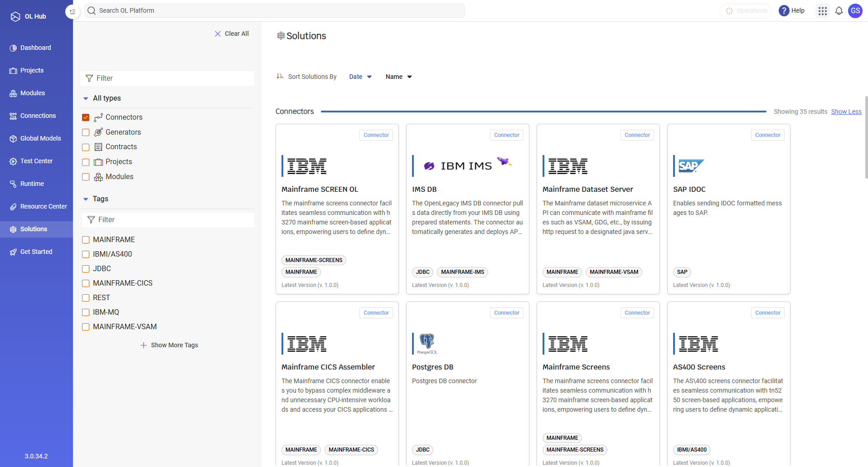Image resolution: width=868 pixels, height=467 pixels.
Task: Focus the Search OL Platform field
Action: pos(275,10)
